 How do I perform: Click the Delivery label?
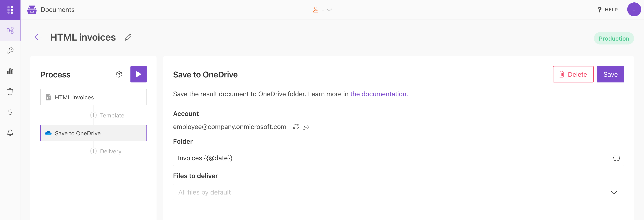click(111, 151)
